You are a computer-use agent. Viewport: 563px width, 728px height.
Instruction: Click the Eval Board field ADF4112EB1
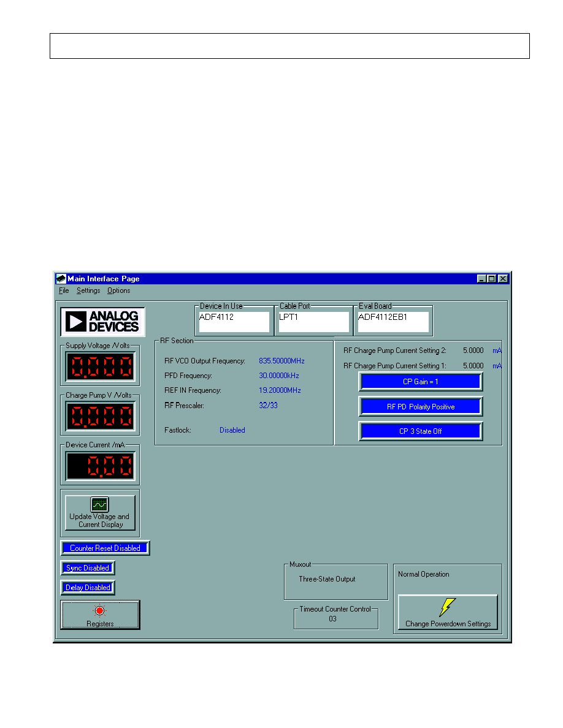393,321
